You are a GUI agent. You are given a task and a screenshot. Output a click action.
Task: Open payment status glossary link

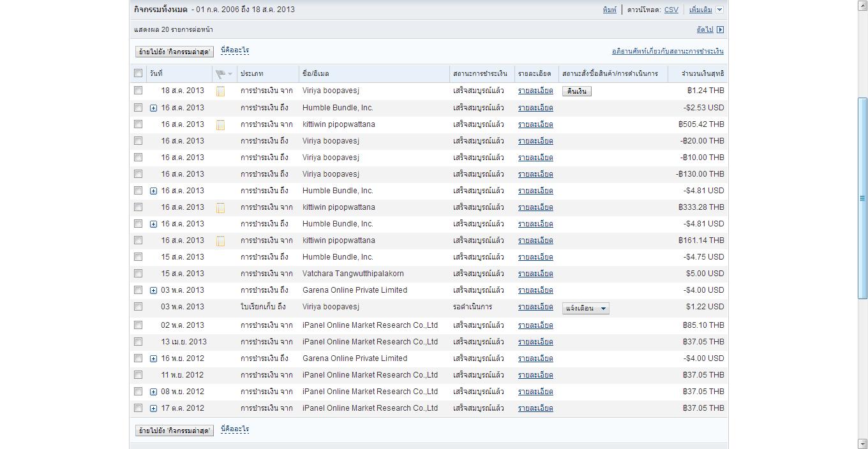(x=668, y=51)
